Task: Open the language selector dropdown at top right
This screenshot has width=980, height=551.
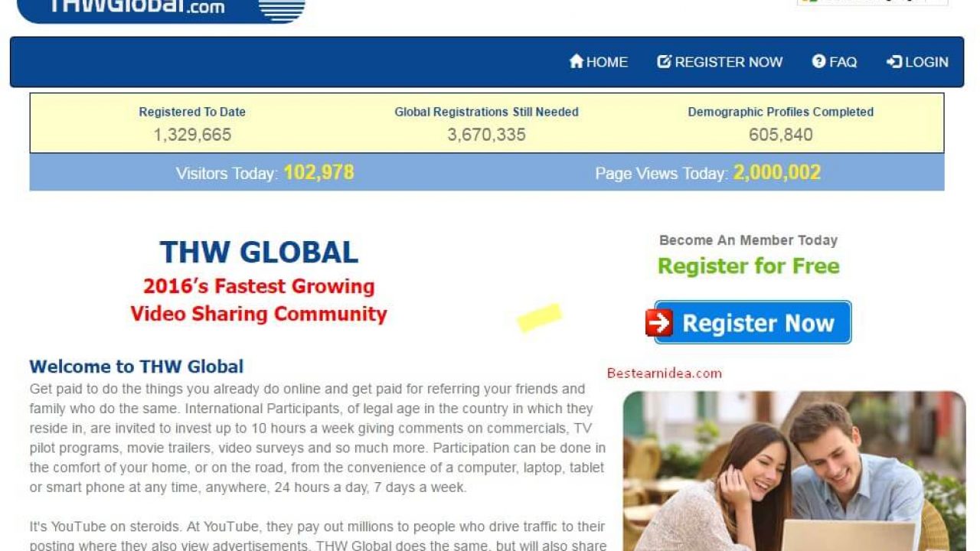Action: coord(871,2)
